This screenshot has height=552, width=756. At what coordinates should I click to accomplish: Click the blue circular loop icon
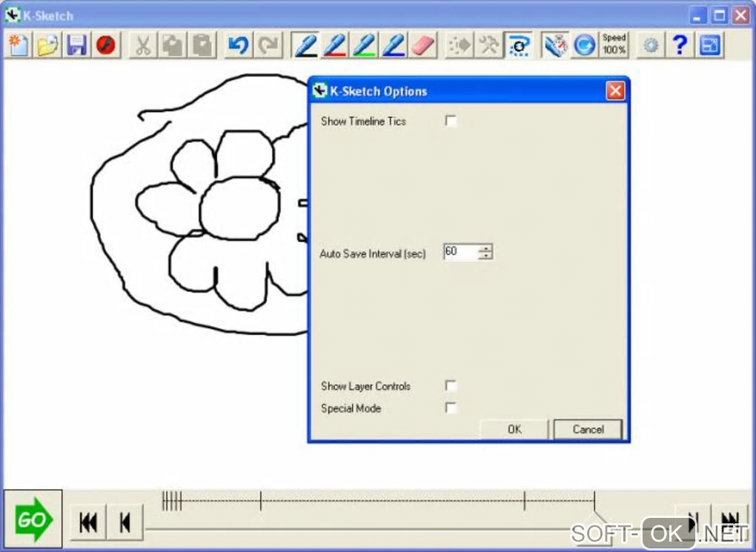[x=584, y=45]
